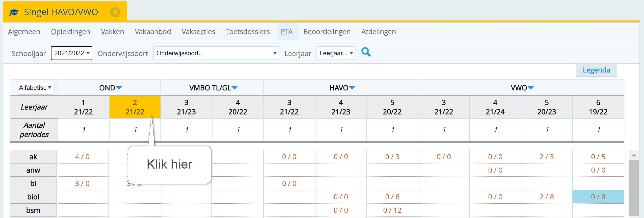Switch to the Vakken tab

pos(113,32)
